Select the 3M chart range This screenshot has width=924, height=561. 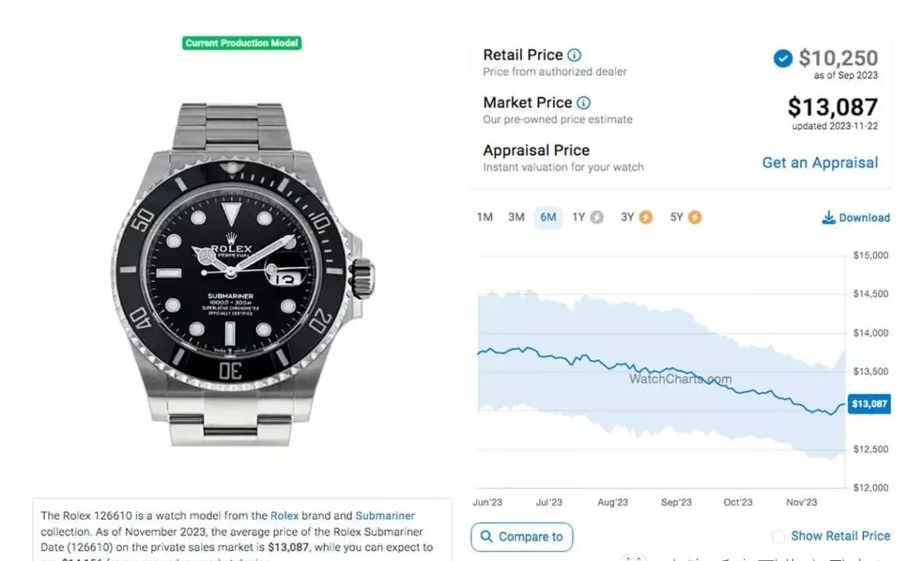click(x=516, y=218)
